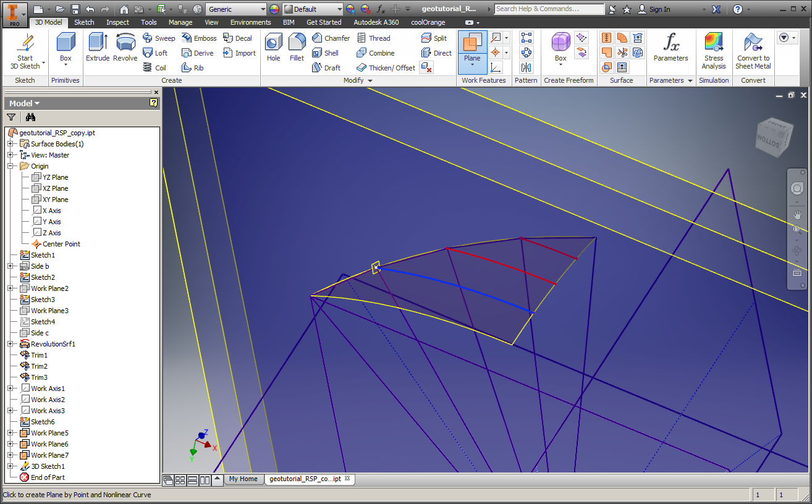Select the Loft tool
Viewport: 812px width, 504px height.
155,52
